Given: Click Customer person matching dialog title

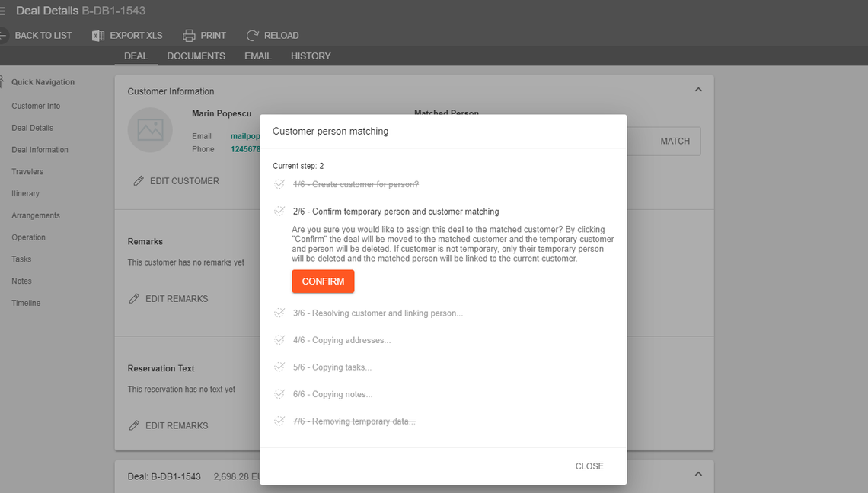Looking at the screenshot, I should point(330,132).
